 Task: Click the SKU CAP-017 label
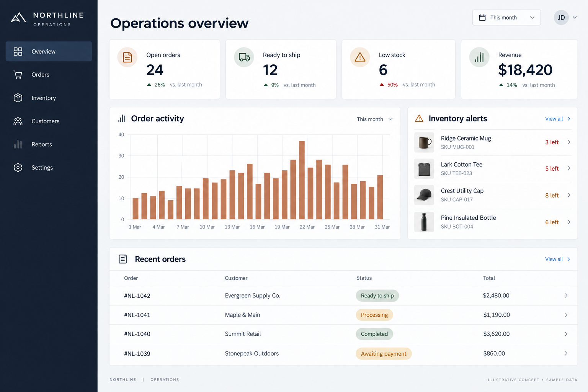[x=457, y=199]
